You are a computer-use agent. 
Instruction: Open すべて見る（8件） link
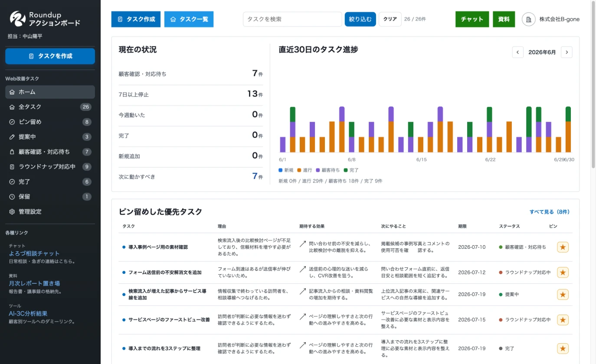coord(549,212)
